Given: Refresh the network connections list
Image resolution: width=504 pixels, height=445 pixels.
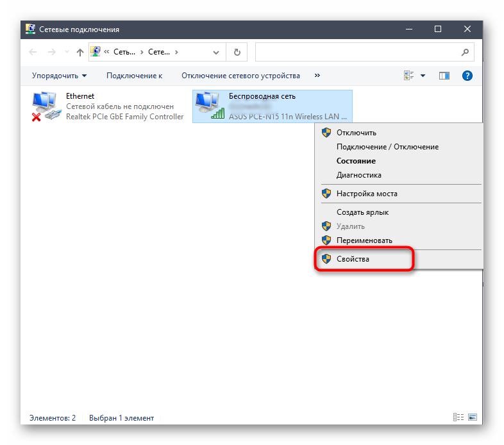Looking at the screenshot, I should pyautogui.click(x=237, y=52).
